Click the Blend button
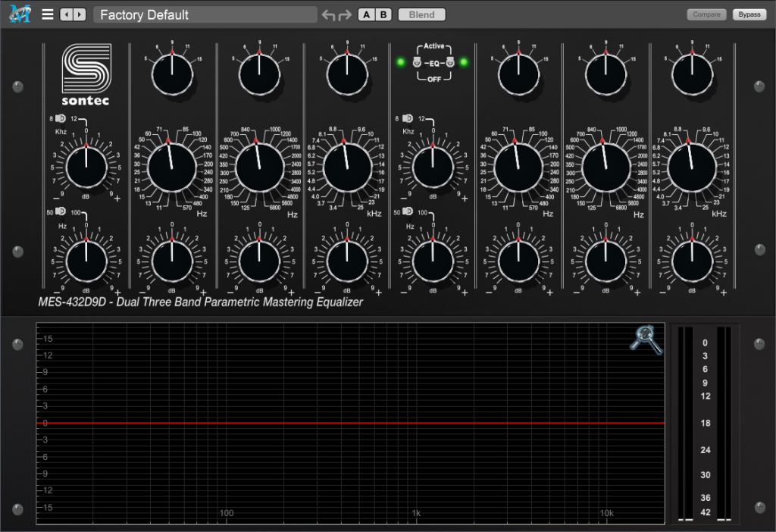Viewport: 776px width, 532px height. pos(421,14)
